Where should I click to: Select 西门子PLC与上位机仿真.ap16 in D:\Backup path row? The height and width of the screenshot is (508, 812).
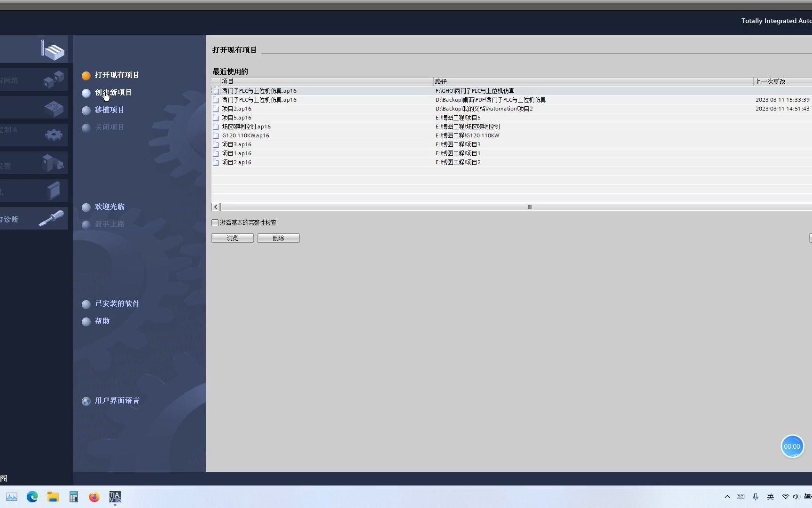click(x=512, y=100)
